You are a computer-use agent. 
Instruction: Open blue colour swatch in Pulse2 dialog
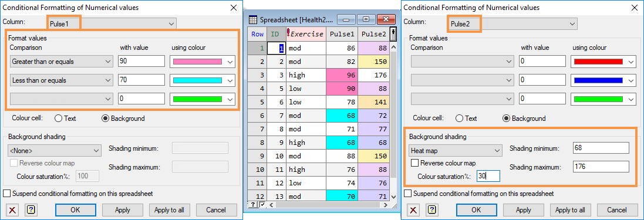tap(603, 80)
